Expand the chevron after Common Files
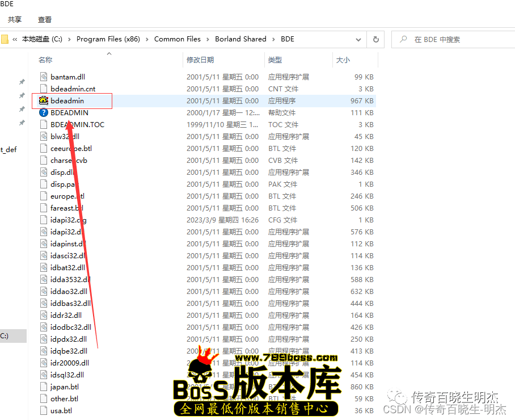Viewport: 515px width, 420px height. [x=208, y=39]
